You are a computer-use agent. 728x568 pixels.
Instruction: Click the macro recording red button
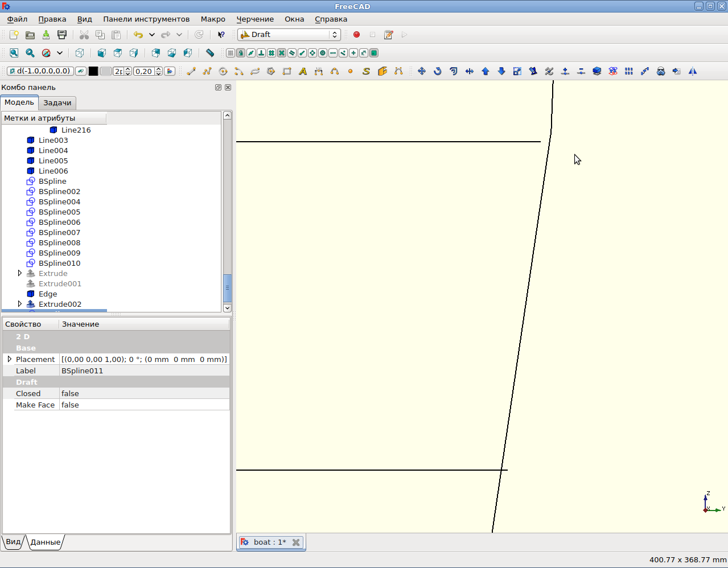click(x=357, y=35)
